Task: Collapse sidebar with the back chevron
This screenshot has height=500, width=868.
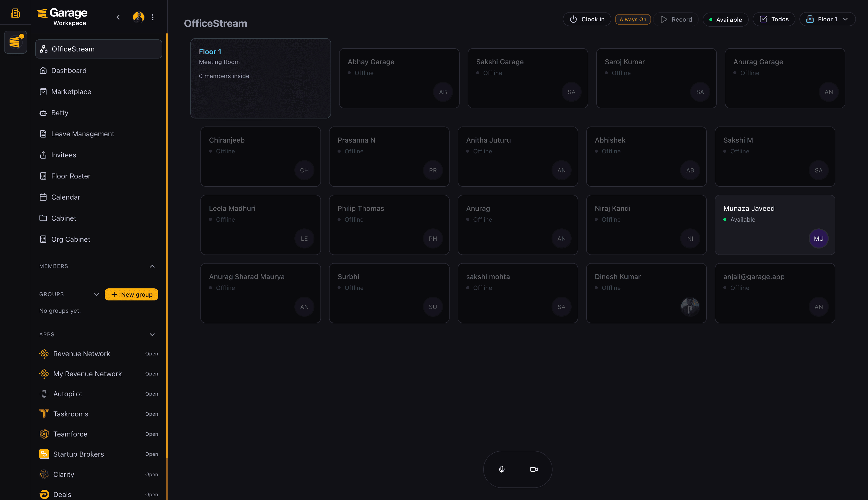Action: coord(118,17)
